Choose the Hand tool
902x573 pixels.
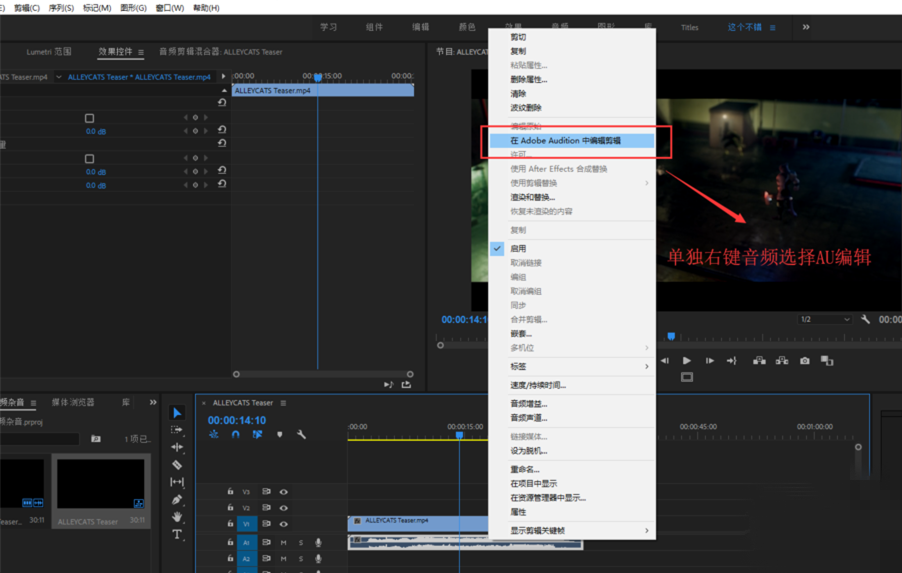[x=177, y=517]
